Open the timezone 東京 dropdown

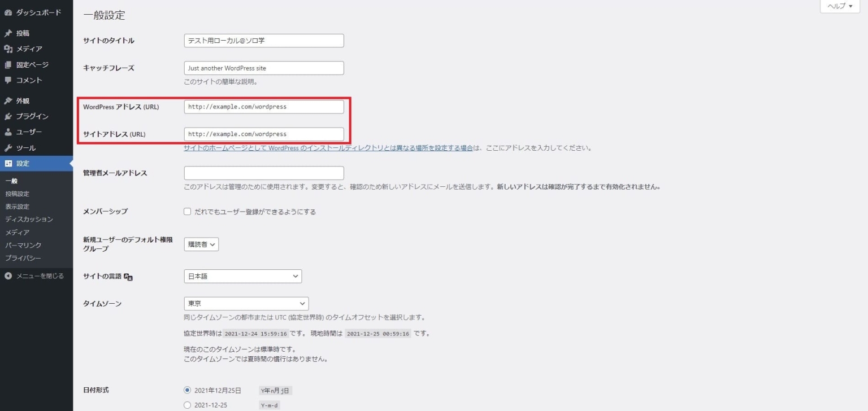(x=246, y=304)
